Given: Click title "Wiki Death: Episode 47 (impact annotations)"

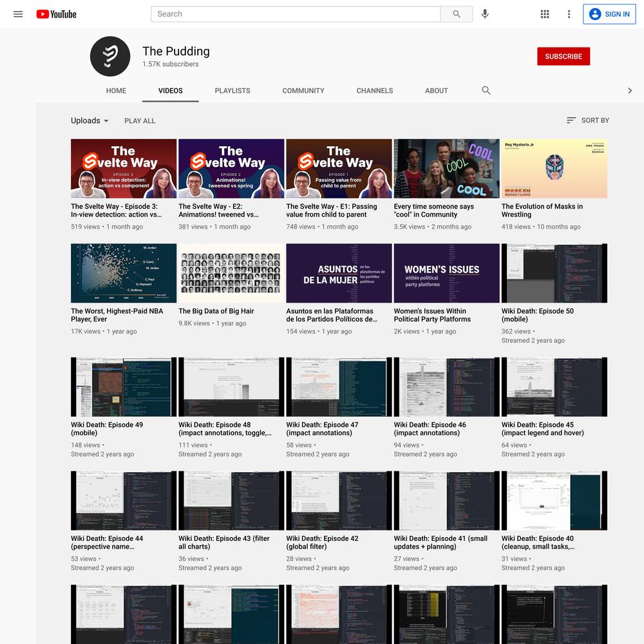Looking at the screenshot, I should 323,429.
